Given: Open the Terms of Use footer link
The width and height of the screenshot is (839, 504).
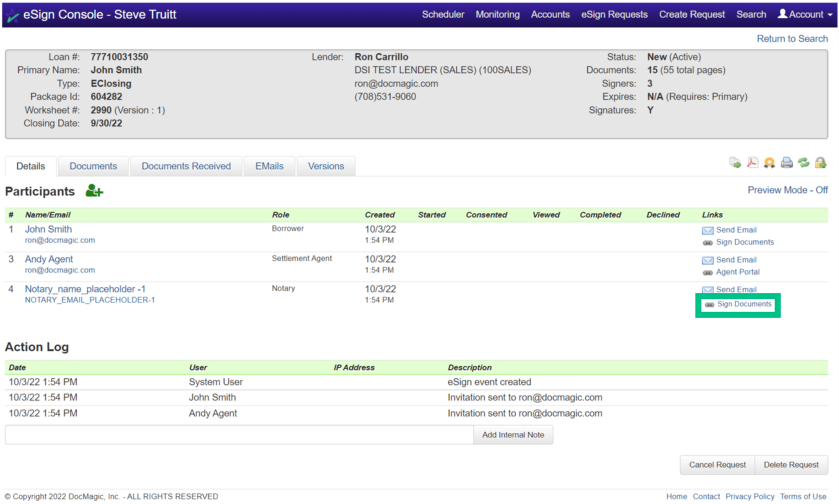Looking at the screenshot, I should coord(803,496).
